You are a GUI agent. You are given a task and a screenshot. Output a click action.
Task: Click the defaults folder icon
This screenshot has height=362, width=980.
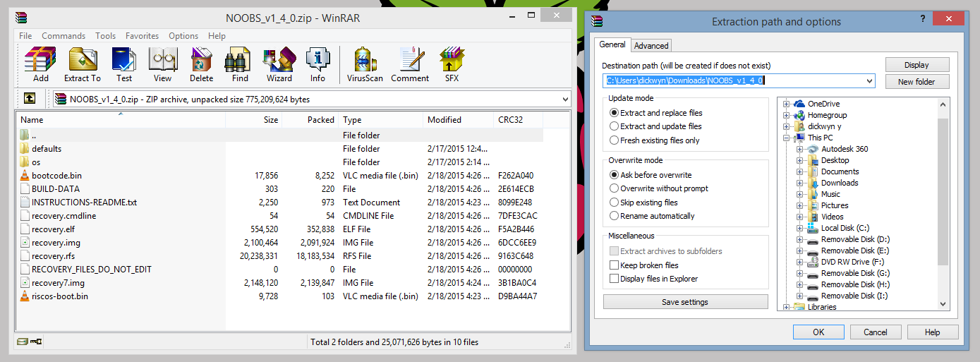[x=25, y=148]
